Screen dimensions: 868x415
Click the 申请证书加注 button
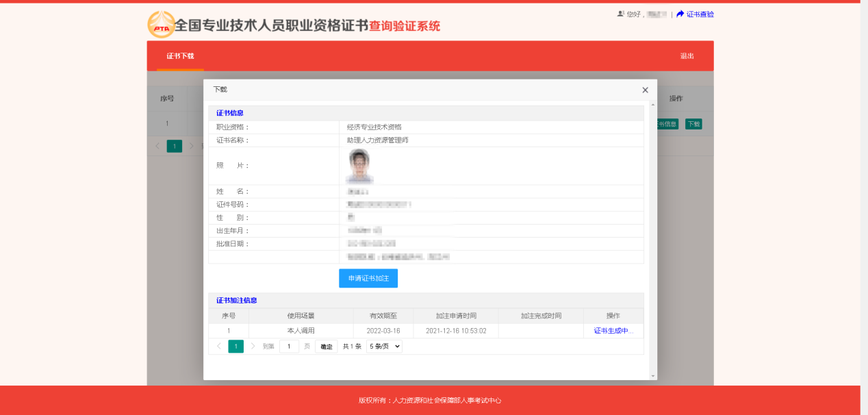click(x=368, y=278)
